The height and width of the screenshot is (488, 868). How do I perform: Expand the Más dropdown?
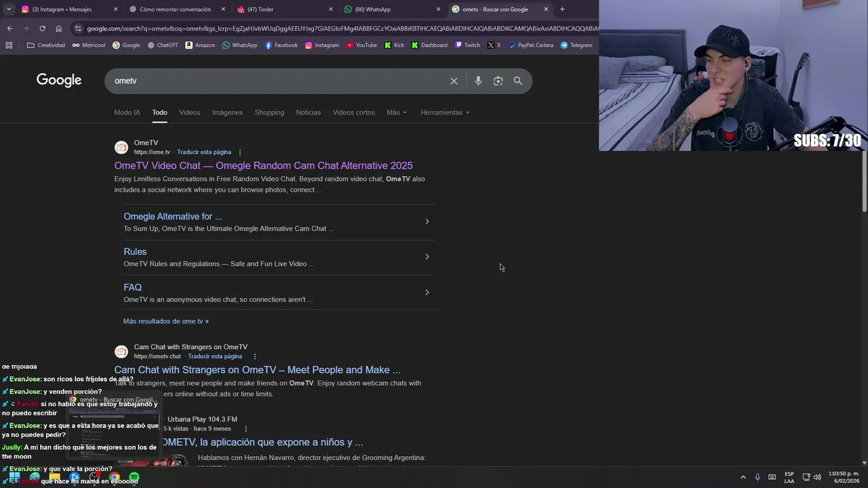pos(397,113)
